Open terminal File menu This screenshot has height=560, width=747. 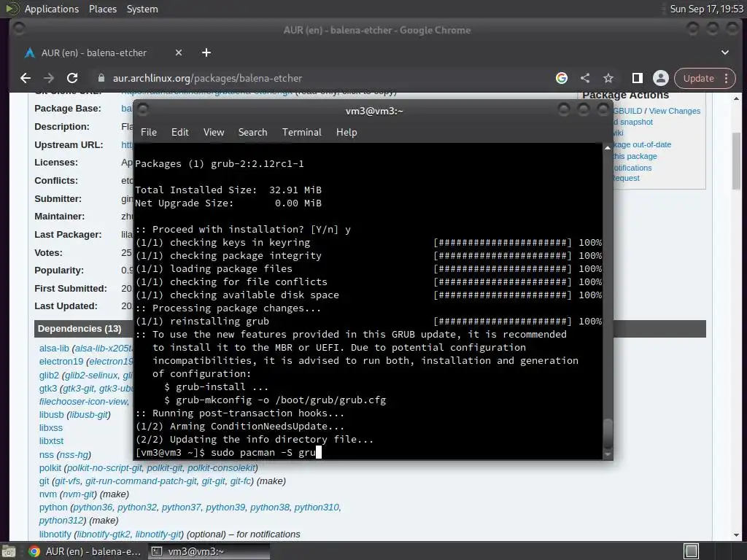click(x=149, y=133)
